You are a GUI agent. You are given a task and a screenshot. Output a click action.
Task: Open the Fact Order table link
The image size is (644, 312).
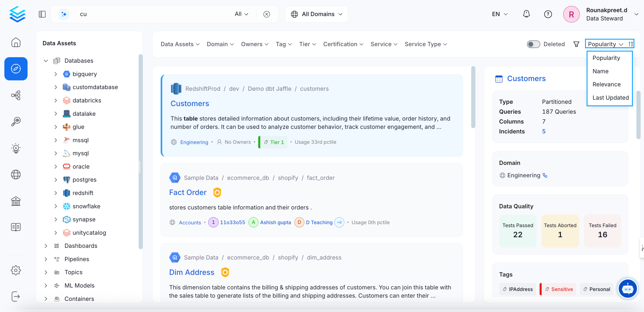tap(188, 192)
